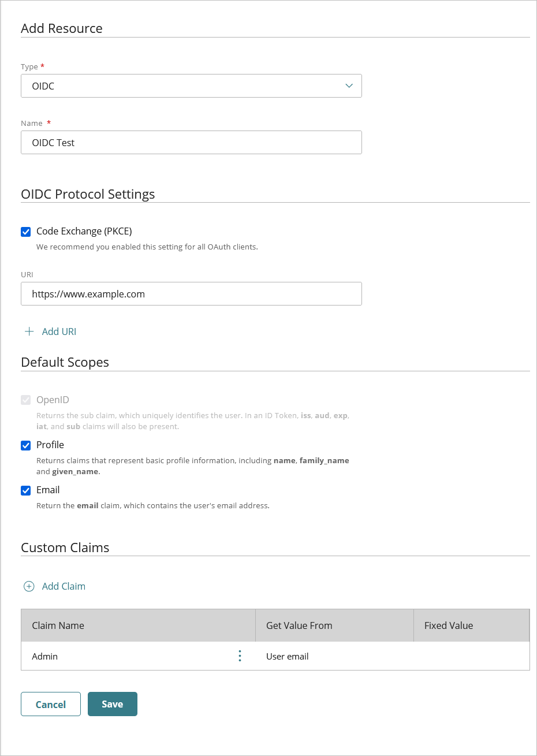Click the Fixed Value column header

[449, 625]
